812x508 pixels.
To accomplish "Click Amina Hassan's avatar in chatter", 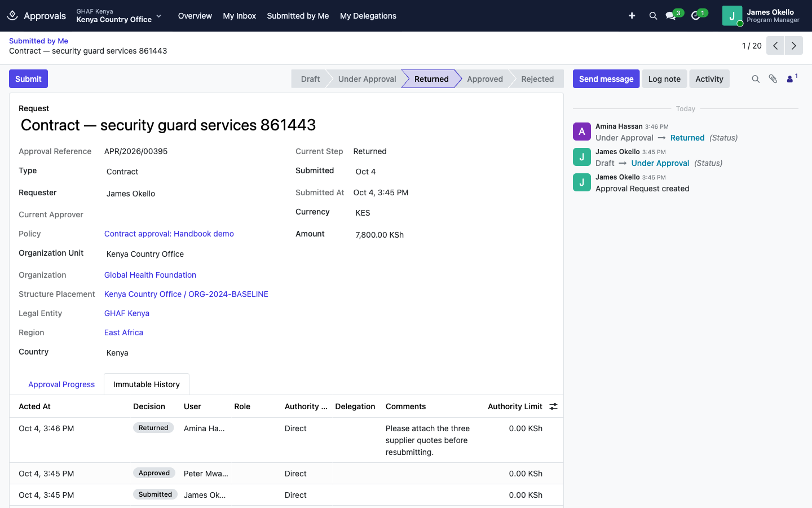I will [582, 132].
